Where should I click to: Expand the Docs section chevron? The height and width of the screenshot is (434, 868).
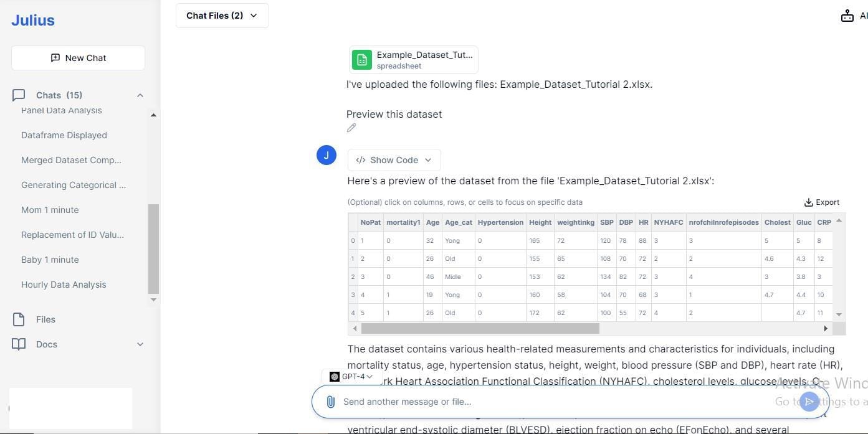click(140, 344)
